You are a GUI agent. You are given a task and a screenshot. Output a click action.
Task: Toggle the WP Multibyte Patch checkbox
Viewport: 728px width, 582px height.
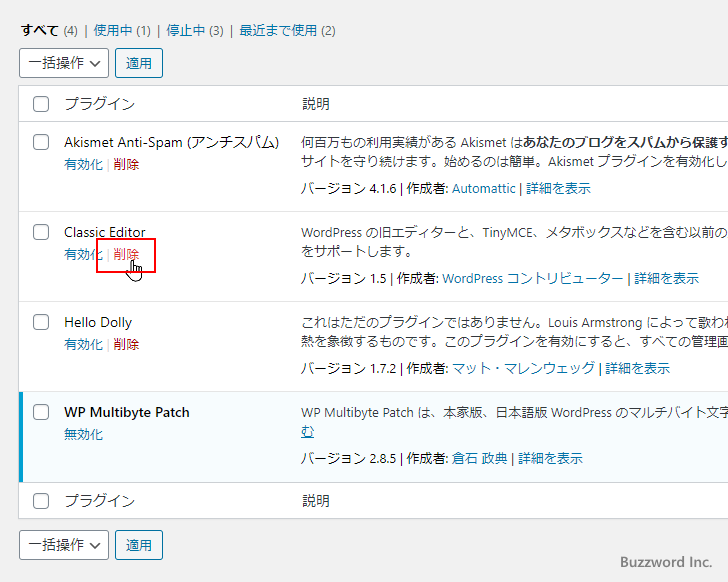[x=41, y=412]
